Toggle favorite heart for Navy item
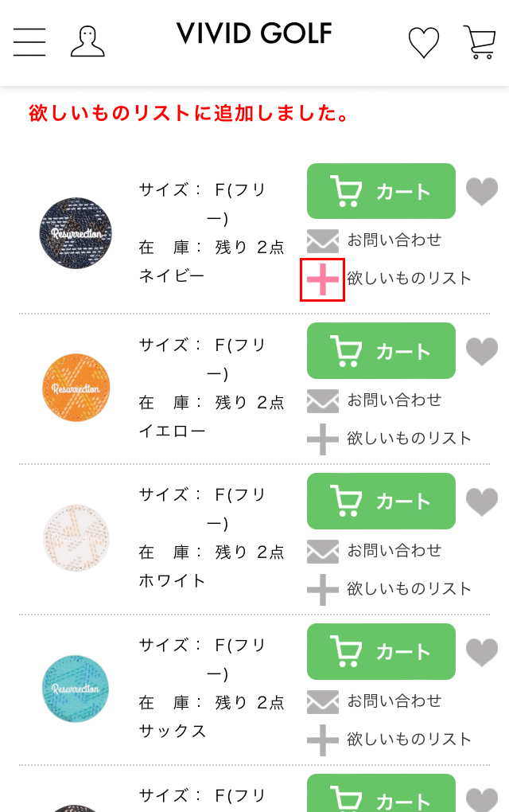This screenshot has width=509, height=812. click(482, 192)
